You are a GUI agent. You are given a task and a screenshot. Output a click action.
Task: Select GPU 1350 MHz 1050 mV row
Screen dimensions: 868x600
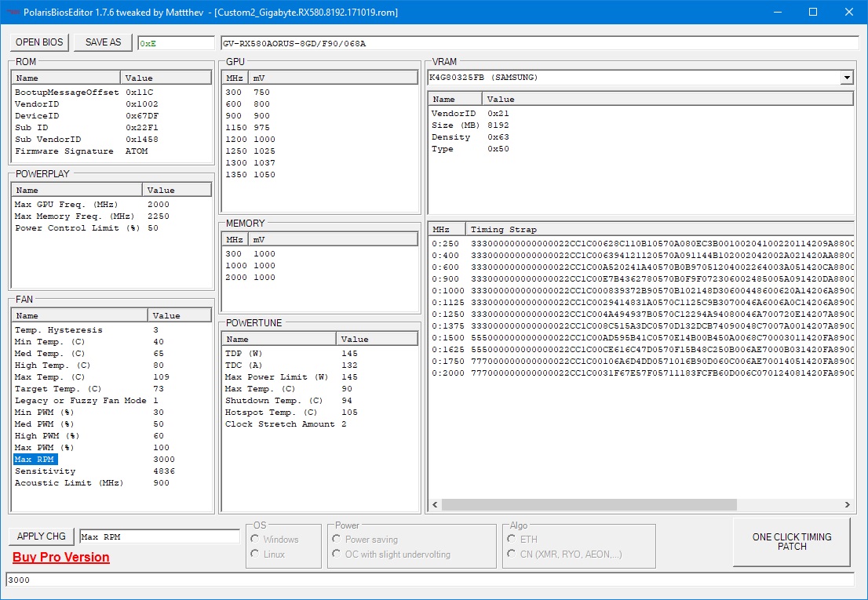[x=319, y=175]
